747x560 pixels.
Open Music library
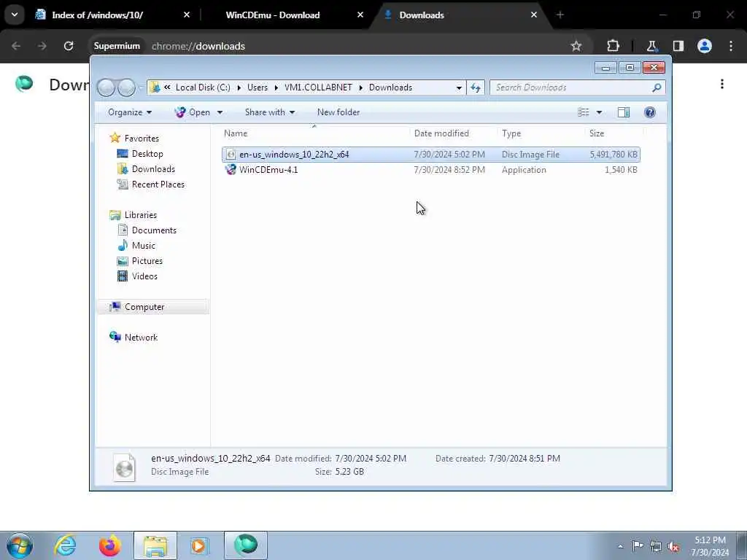click(x=144, y=245)
